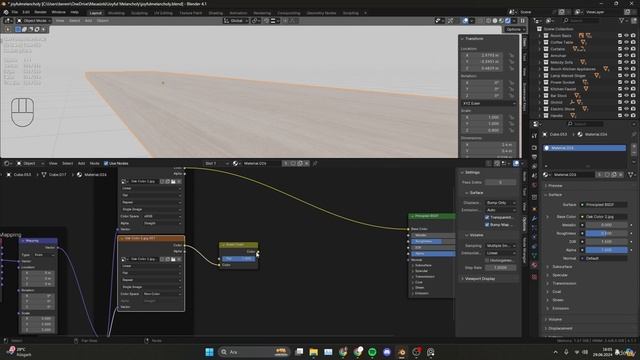Open the Global transform orientation dropdown

click(x=236, y=20)
